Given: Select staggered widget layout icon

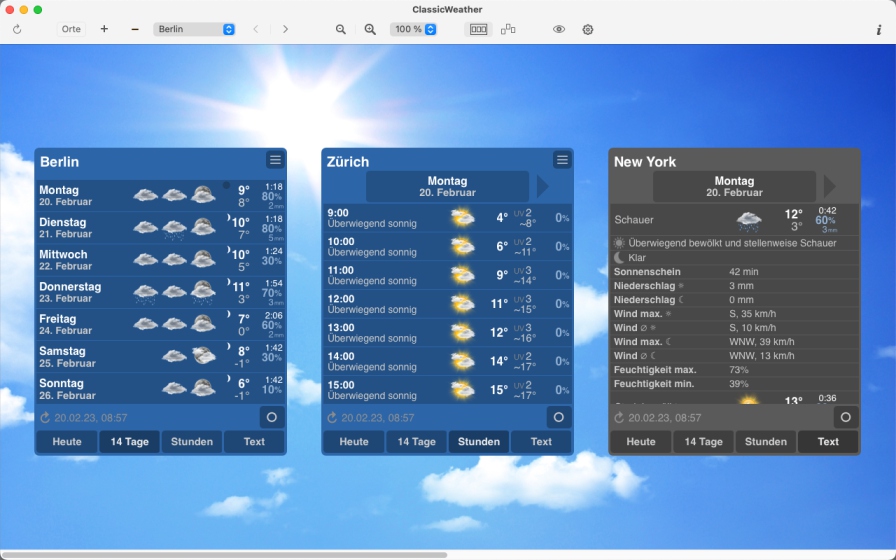Looking at the screenshot, I should tap(508, 29).
